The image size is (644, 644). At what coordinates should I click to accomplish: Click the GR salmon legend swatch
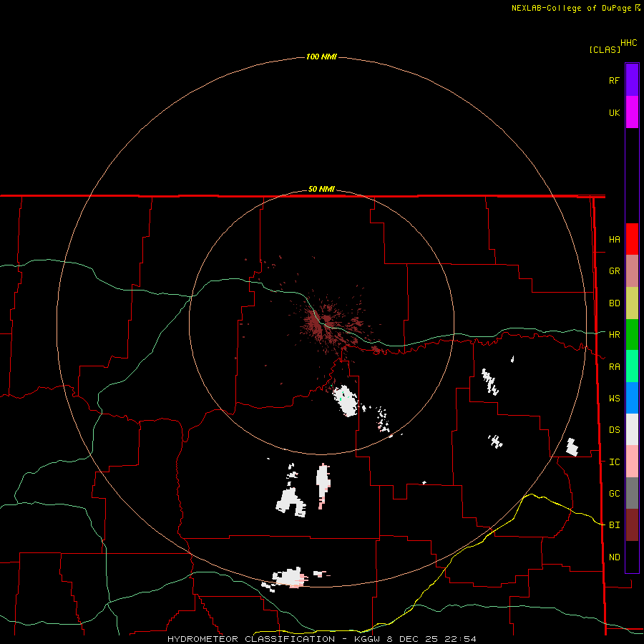(x=632, y=271)
